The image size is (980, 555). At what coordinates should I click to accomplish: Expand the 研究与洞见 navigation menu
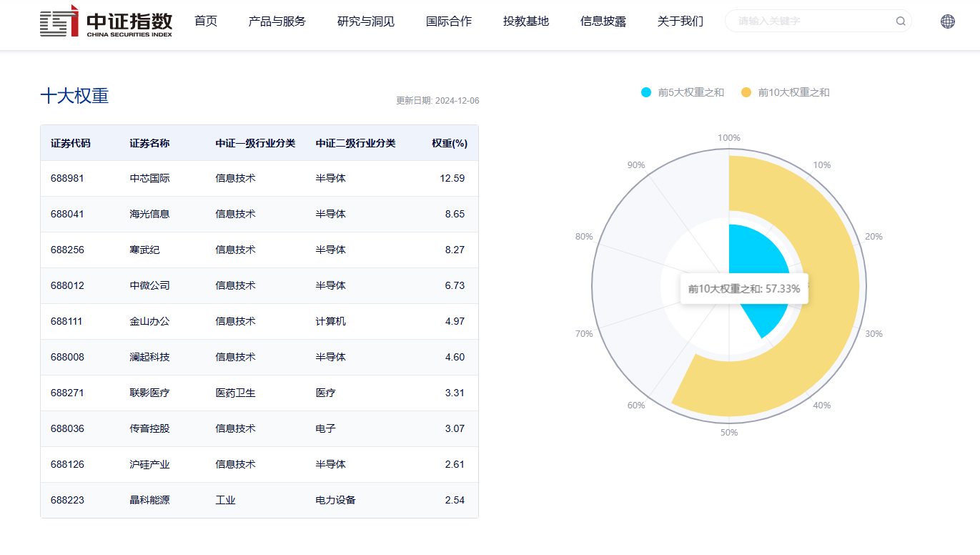pyautogui.click(x=366, y=21)
